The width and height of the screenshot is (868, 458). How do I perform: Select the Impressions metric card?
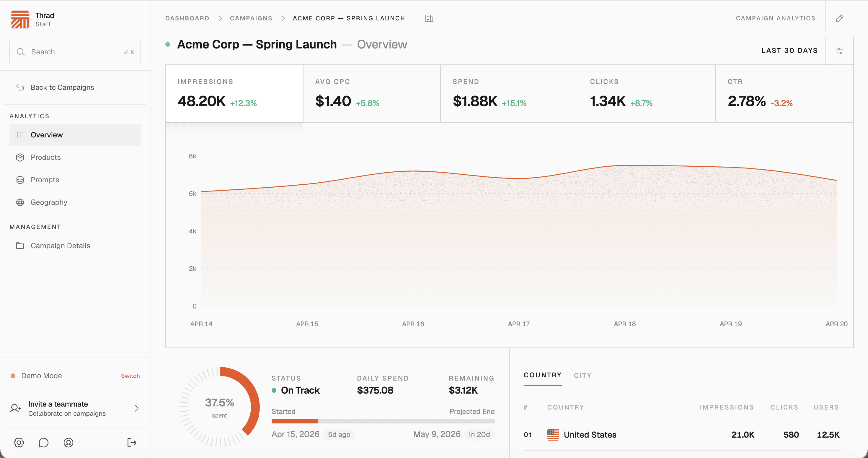[234, 93]
